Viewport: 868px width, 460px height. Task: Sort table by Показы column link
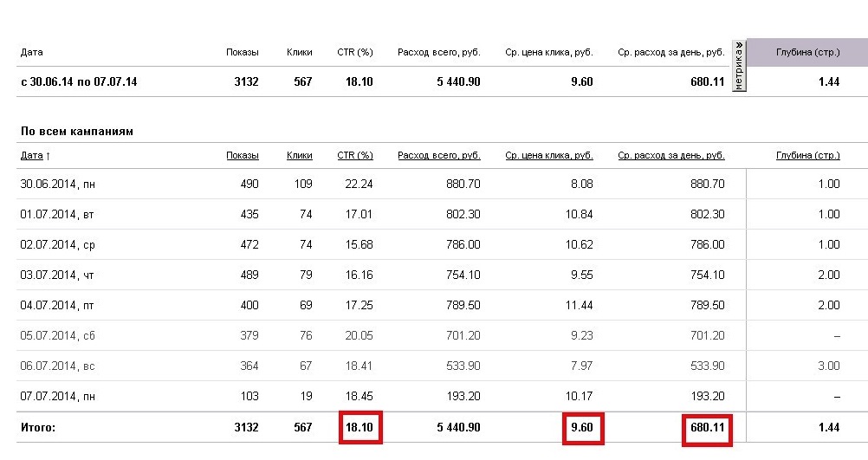[x=242, y=156]
